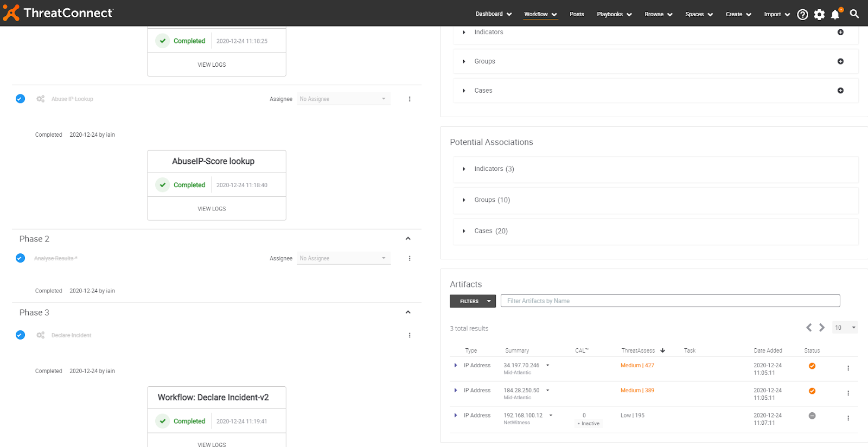Viewport: 868px width, 447px height.
Task: Click automation gears icon of Abuse IP Lookup
Action: click(41, 99)
